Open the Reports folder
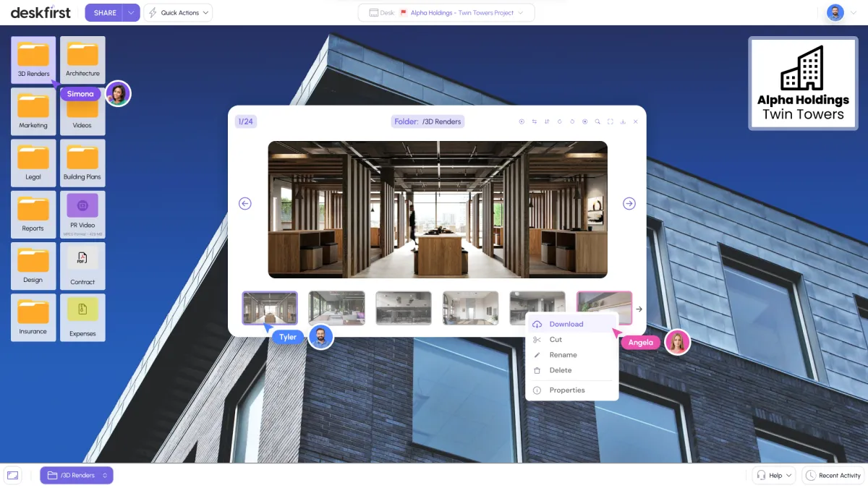Image resolution: width=868 pixels, height=488 pixels. [x=33, y=215]
